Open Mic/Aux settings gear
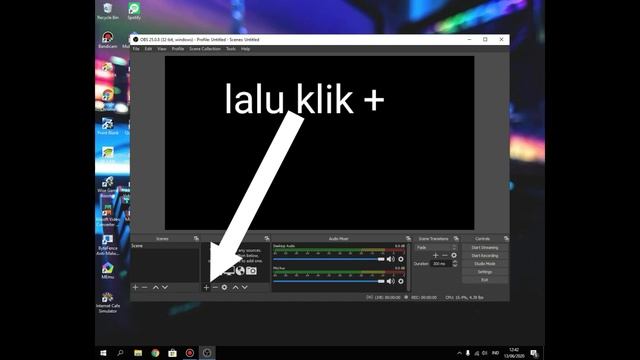Viewport: 640px width, 360px height. click(x=401, y=281)
